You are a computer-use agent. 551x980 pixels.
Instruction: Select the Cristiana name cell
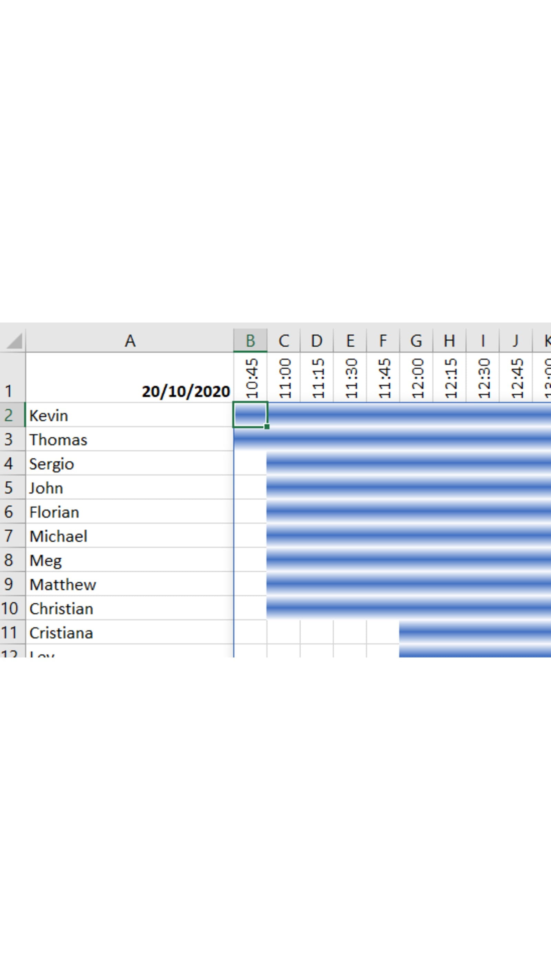[129, 632]
